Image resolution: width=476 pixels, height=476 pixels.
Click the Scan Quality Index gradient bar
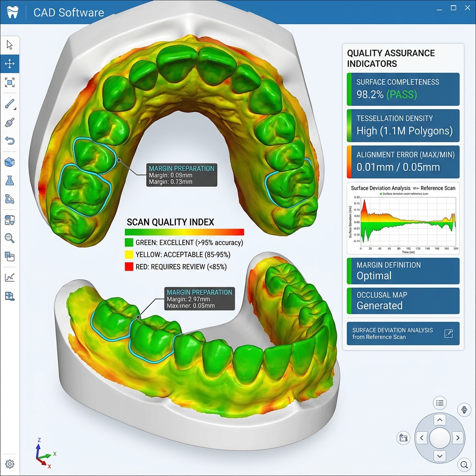[x=185, y=232]
